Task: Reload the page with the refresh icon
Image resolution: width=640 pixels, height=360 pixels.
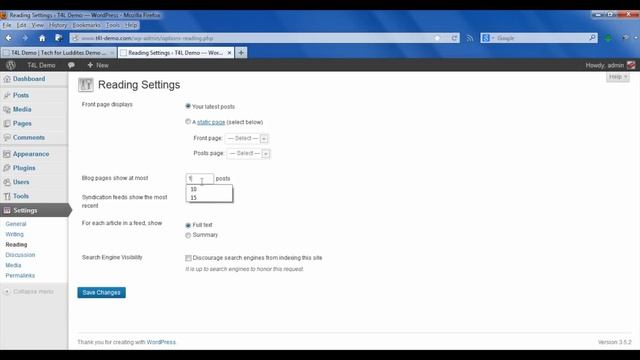Action: pos(454,38)
